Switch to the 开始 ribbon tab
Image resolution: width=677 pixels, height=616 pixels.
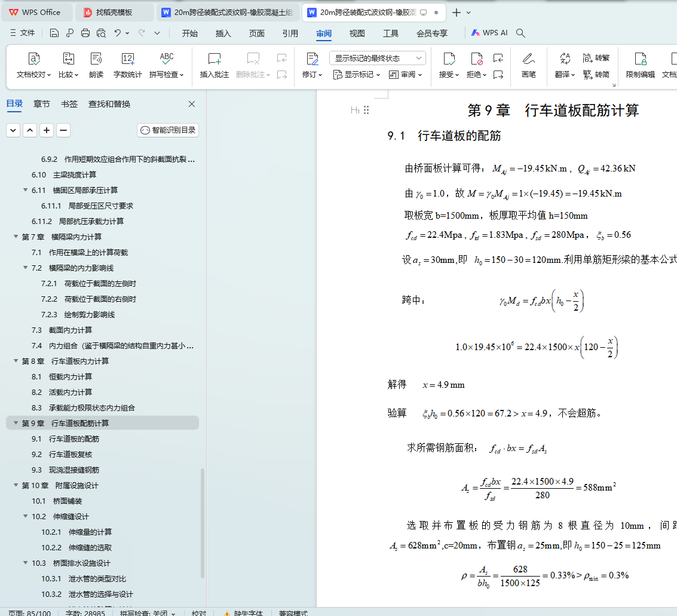(x=189, y=33)
